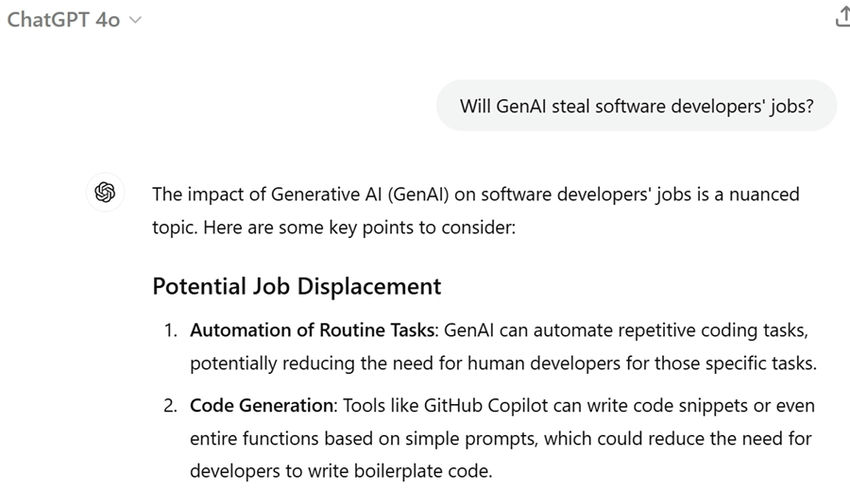The height and width of the screenshot is (490, 850).
Task: Click the Potential Job Displacement heading
Action: [296, 286]
